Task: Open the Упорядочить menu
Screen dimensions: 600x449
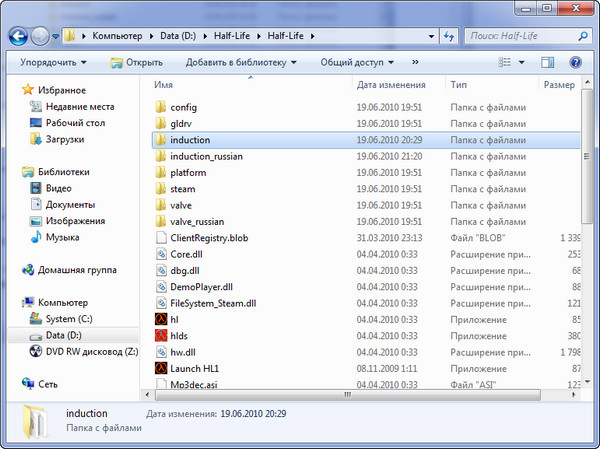Action: pyautogui.click(x=53, y=62)
